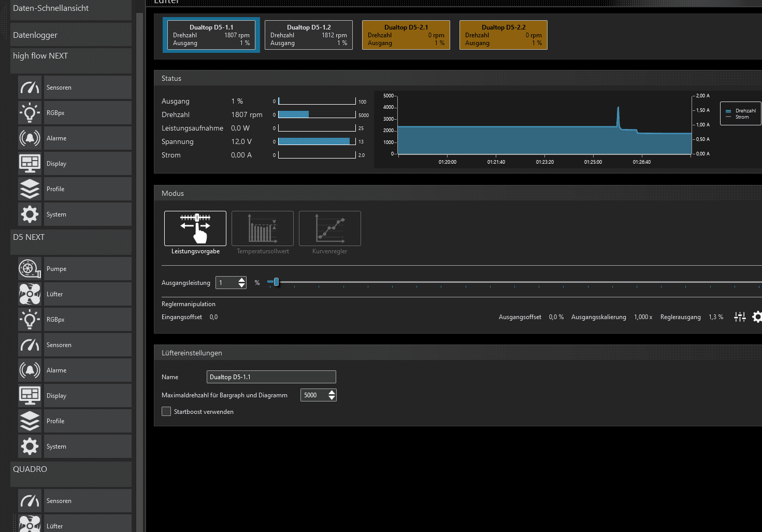The height and width of the screenshot is (532, 762).
Task: Open D5 NEXT Alarme bell icon
Action: coord(30,370)
